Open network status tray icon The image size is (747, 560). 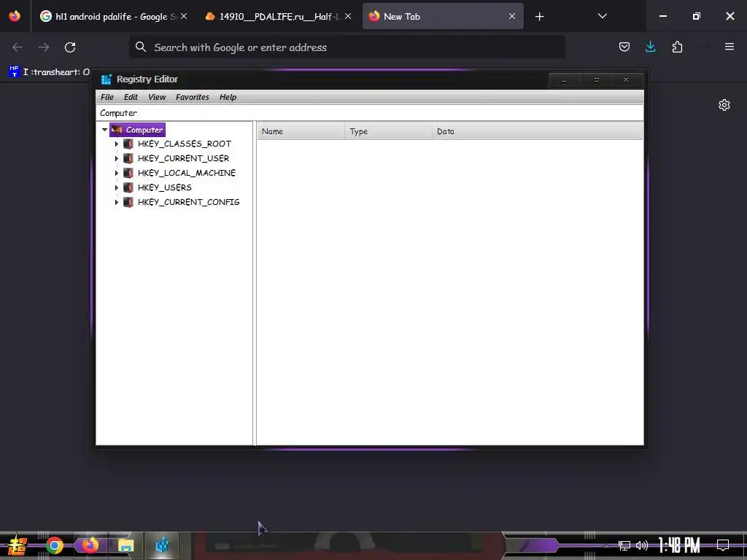point(624,545)
